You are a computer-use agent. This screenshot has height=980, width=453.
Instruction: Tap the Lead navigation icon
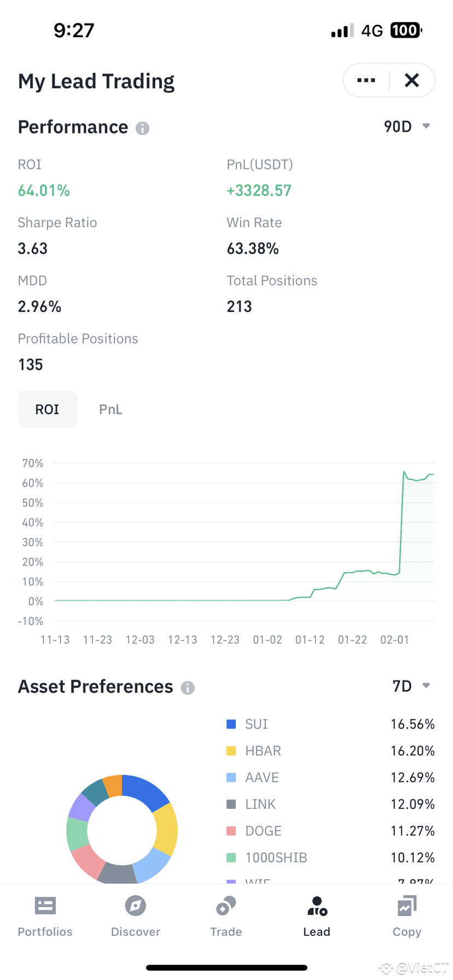point(317,906)
